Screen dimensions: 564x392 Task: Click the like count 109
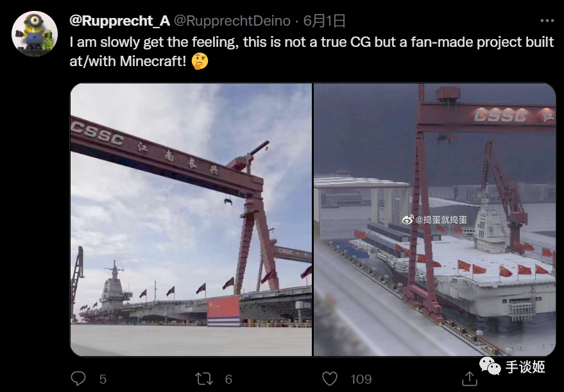pos(361,379)
